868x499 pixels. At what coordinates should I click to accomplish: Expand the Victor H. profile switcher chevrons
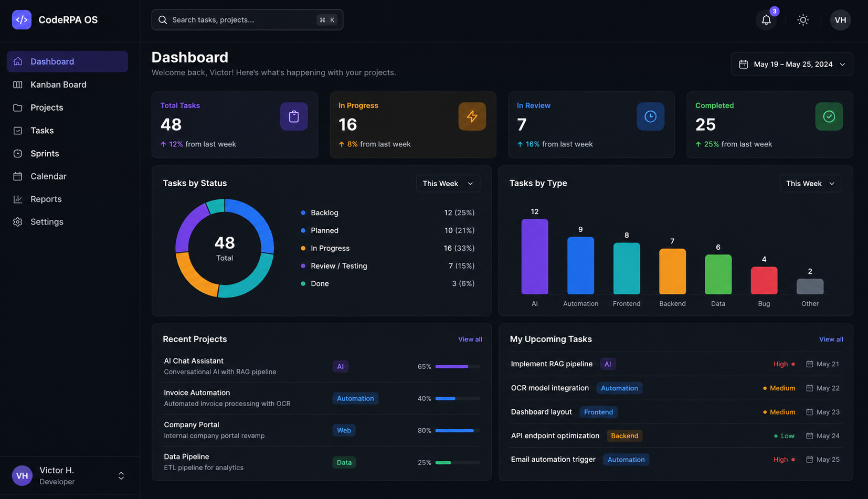(121, 476)
